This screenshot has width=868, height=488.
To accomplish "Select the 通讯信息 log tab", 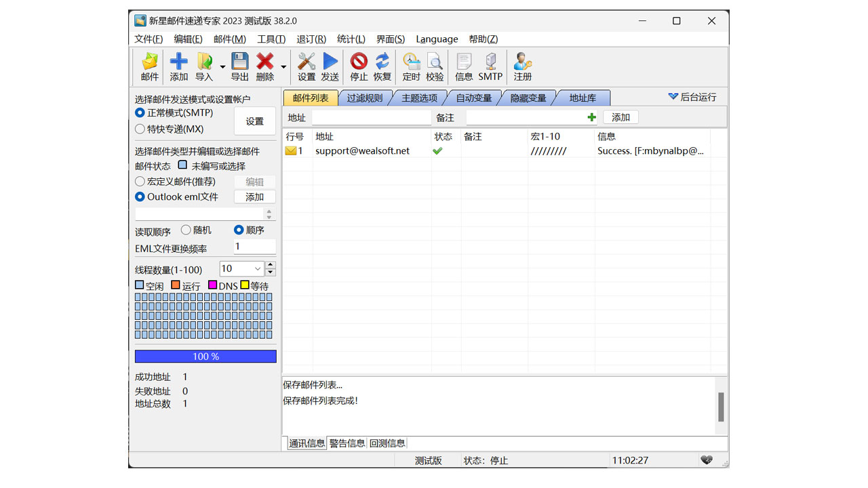I will pos(307,443).
